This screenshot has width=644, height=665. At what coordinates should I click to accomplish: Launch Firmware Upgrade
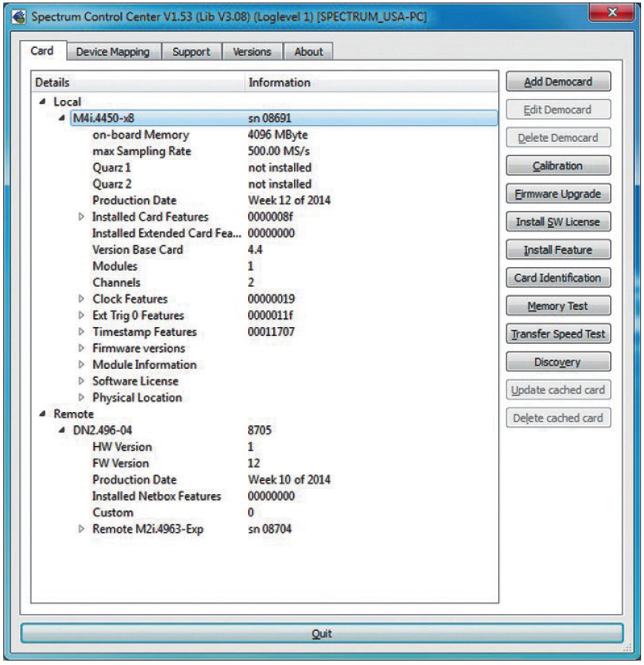click(558, 193)
